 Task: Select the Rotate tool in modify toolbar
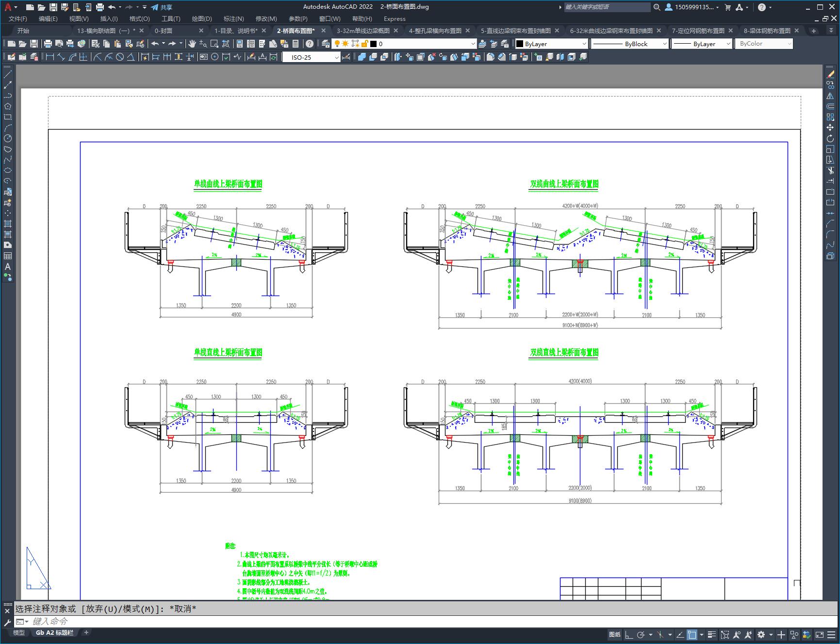click(x=830, y=138)
